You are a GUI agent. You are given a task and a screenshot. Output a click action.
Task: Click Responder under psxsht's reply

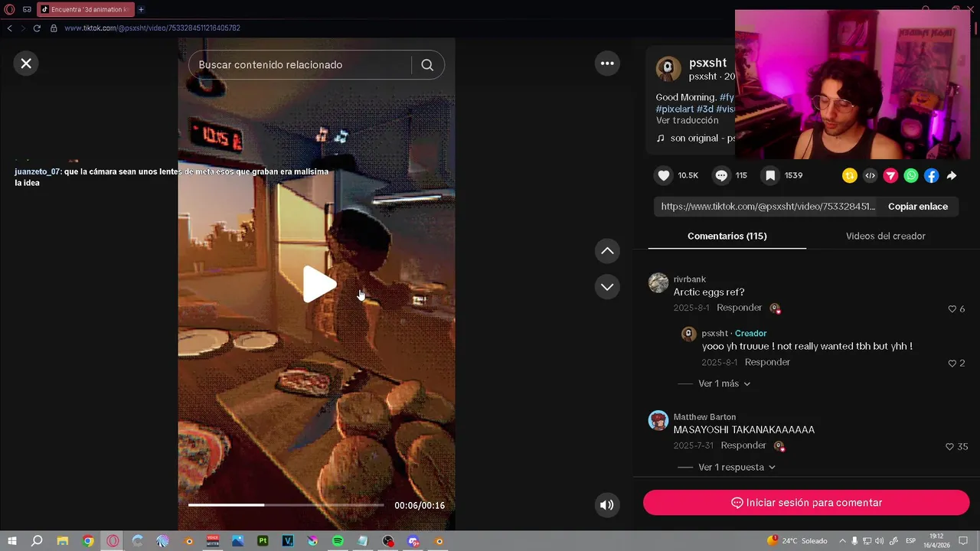(767, 362)
